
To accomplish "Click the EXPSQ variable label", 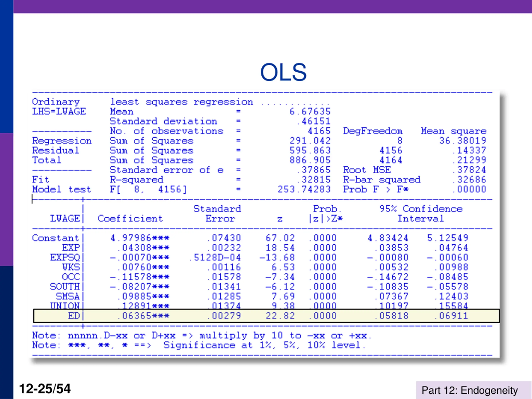I will 65,257.
